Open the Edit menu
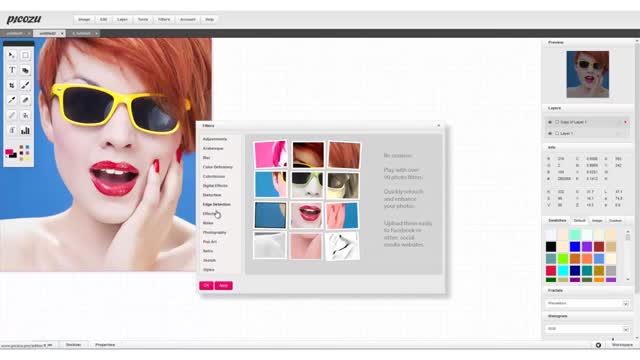Image resolution: width=640 pixels, height=360 pixels. point(103,20)
